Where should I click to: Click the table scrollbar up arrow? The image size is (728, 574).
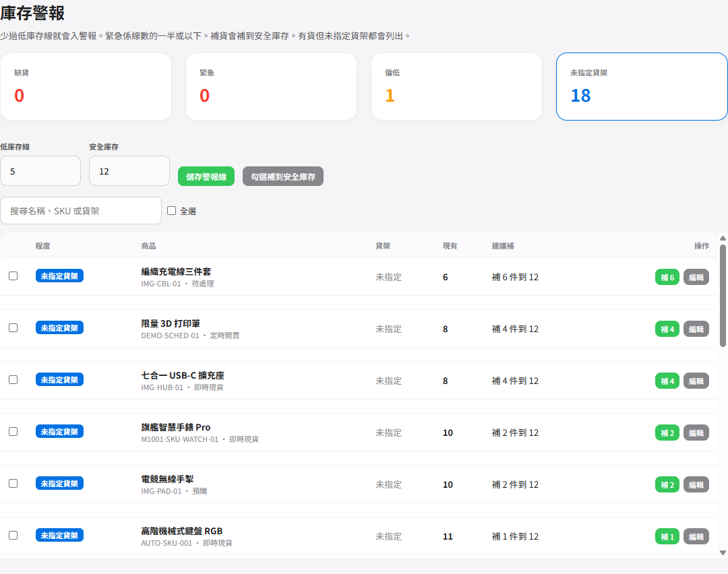click(723, 238)
